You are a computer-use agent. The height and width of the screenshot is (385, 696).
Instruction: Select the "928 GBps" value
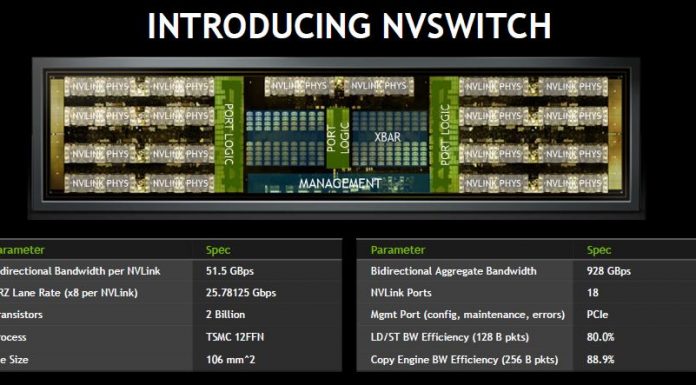click(608, 271)
